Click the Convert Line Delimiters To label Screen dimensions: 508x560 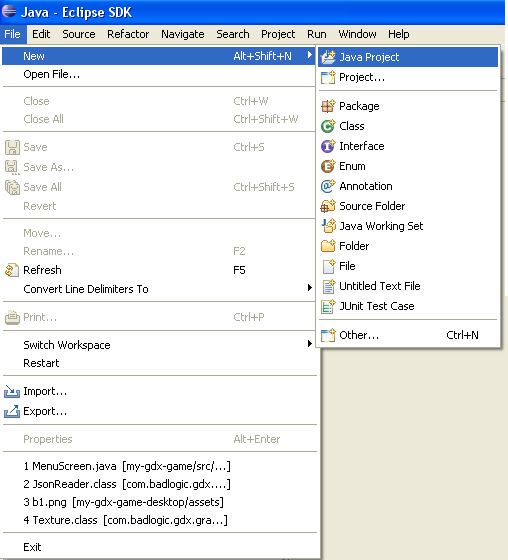[86, 289]
